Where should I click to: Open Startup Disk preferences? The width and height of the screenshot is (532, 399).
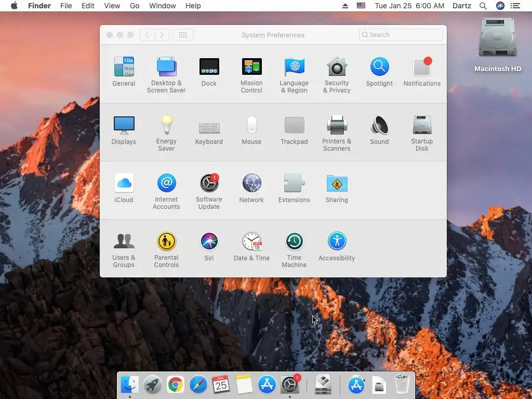coord(422,134)
